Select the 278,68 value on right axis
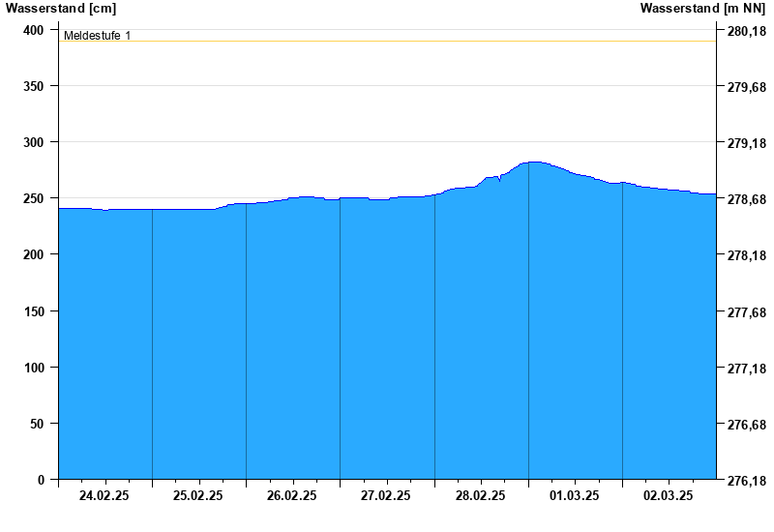The width and height of the screenshot is (774, 532). (744, 200)
